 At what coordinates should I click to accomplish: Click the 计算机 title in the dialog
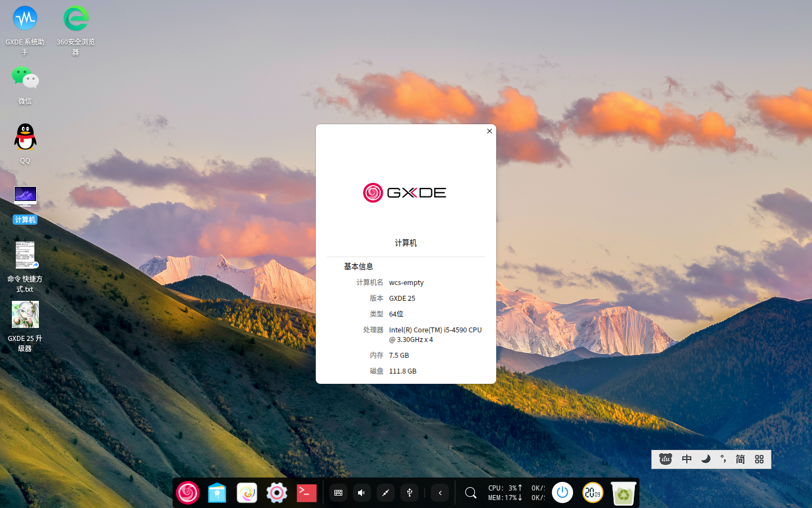(406, 243)
